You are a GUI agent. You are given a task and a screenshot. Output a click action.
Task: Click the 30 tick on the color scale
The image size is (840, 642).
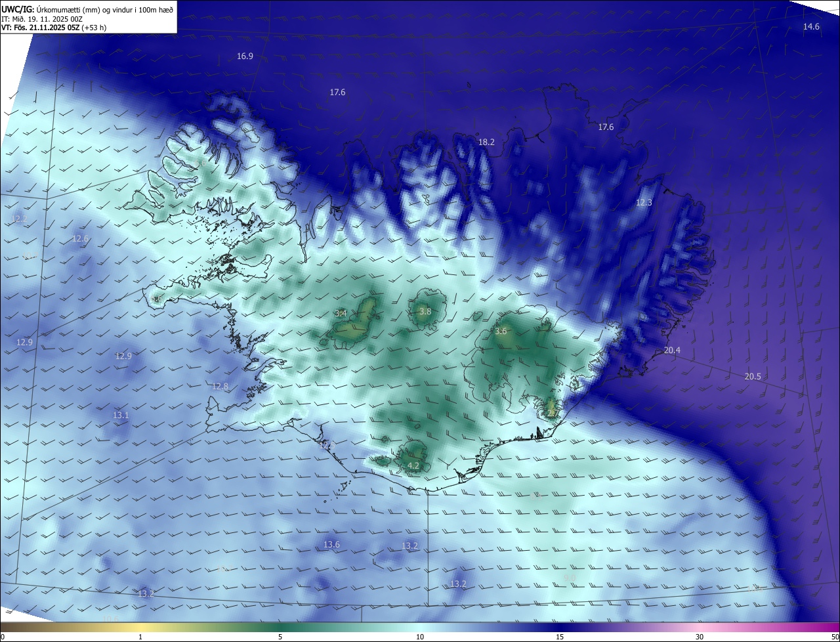click(x=700, y=637)
